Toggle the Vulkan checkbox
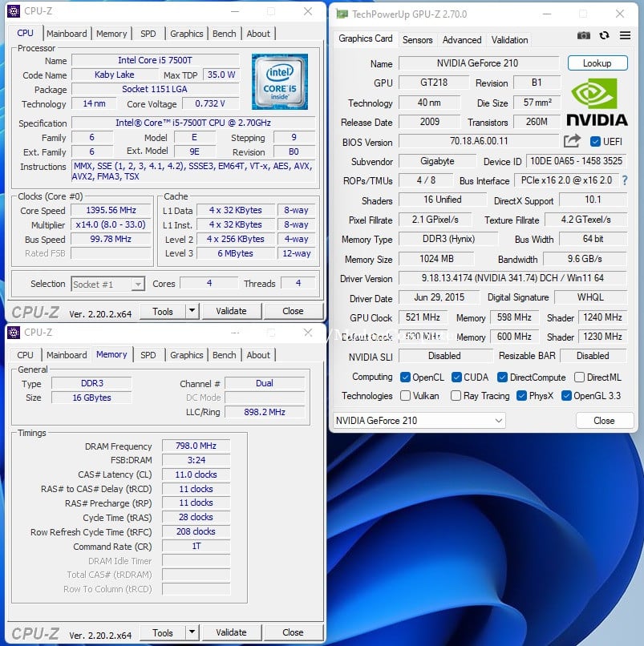This screenshot has height=646, width=644. (x=405, y=396)
